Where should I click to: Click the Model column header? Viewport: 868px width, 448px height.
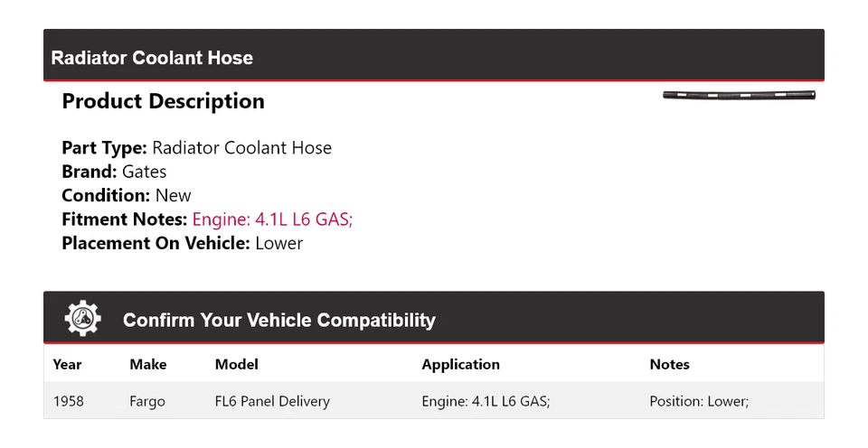click(x=237, y=365)
